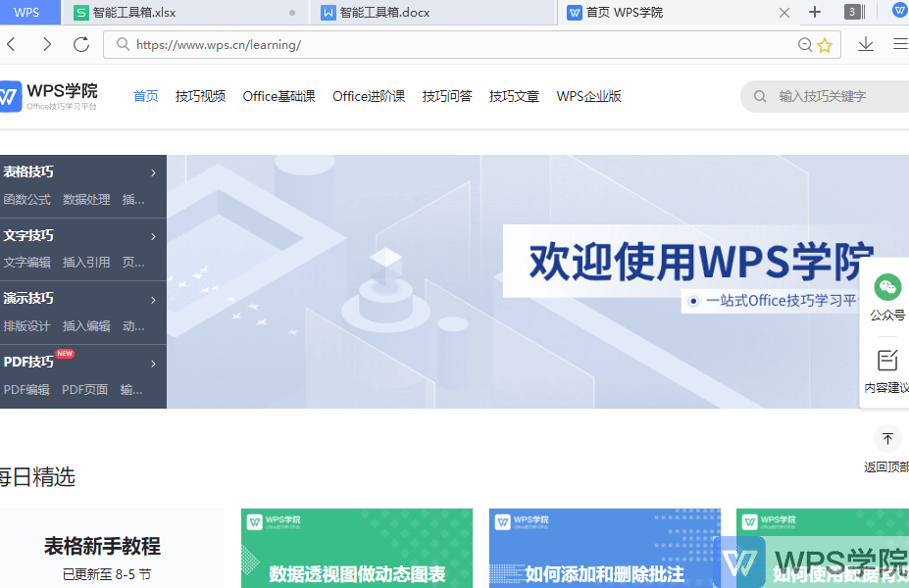Open a new tab with plus icon
Viewport: 909px width, 588px height.
coord(815,12)
